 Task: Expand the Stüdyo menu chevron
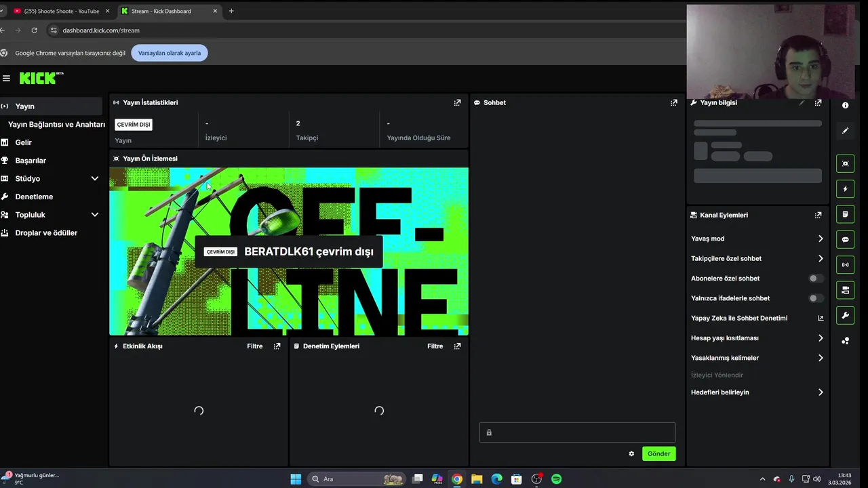point(95,178)
